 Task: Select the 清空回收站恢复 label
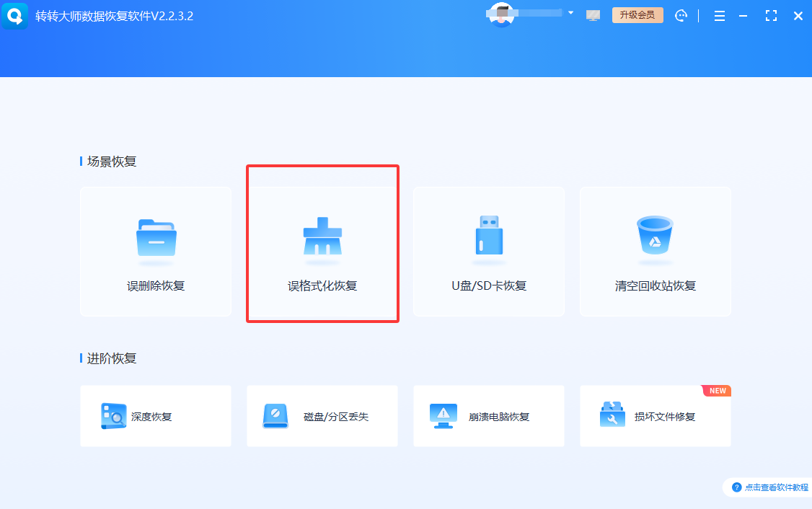[655, 286]
